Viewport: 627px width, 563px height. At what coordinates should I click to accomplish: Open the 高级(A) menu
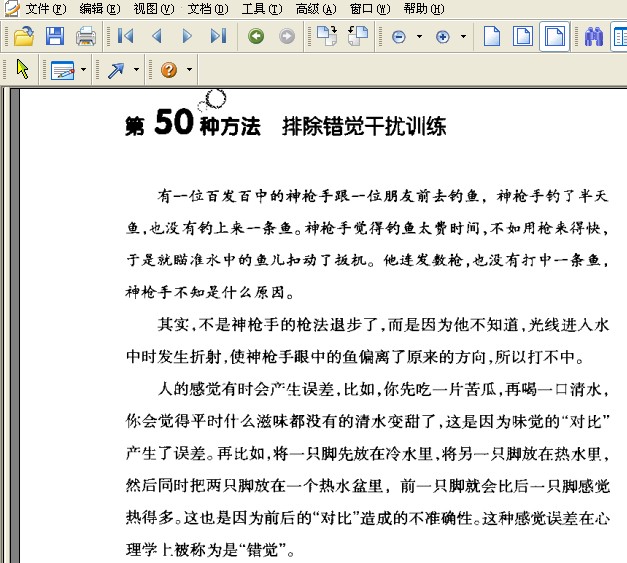316,9
